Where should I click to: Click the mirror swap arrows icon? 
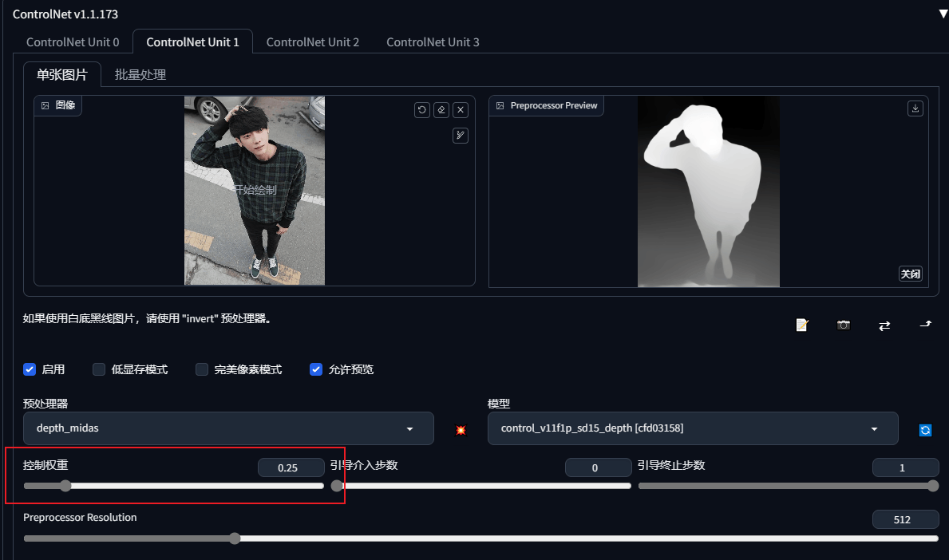[x=884, y=326]
